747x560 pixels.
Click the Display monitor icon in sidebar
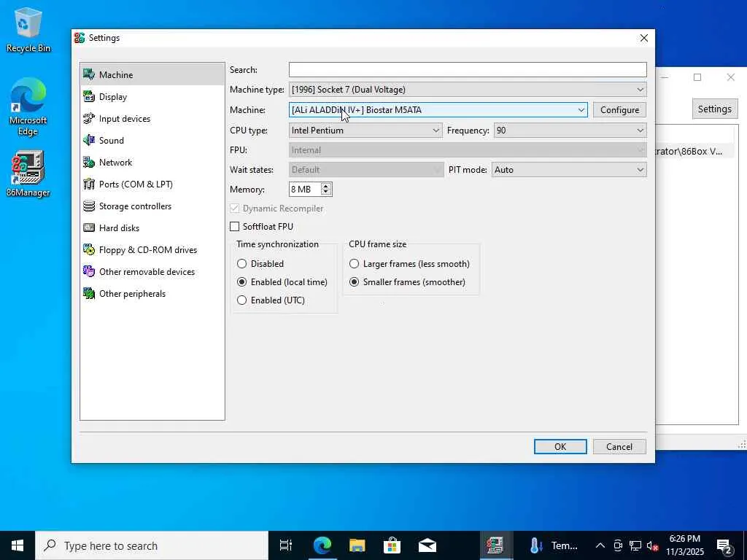pyautogui.click(x=88, y=96)
